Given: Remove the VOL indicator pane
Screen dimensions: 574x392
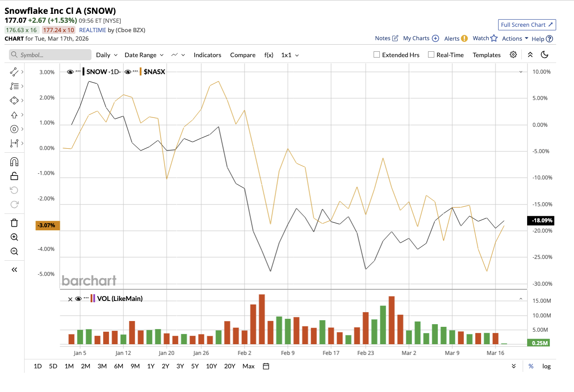Looking at the screenshot, I should pyautogui.click(x=70, y=299).
